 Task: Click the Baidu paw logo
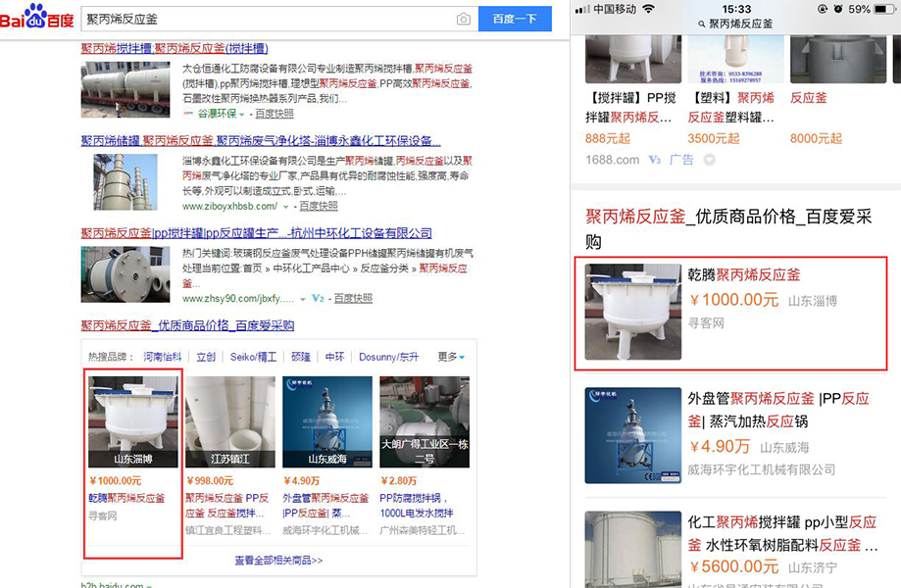pyautogui.click(x=36, y=16)
